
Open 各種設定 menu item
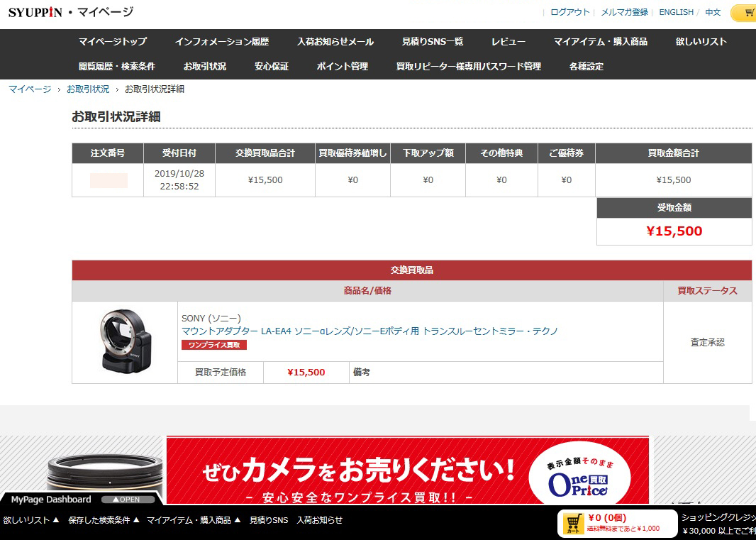point(587,67)
